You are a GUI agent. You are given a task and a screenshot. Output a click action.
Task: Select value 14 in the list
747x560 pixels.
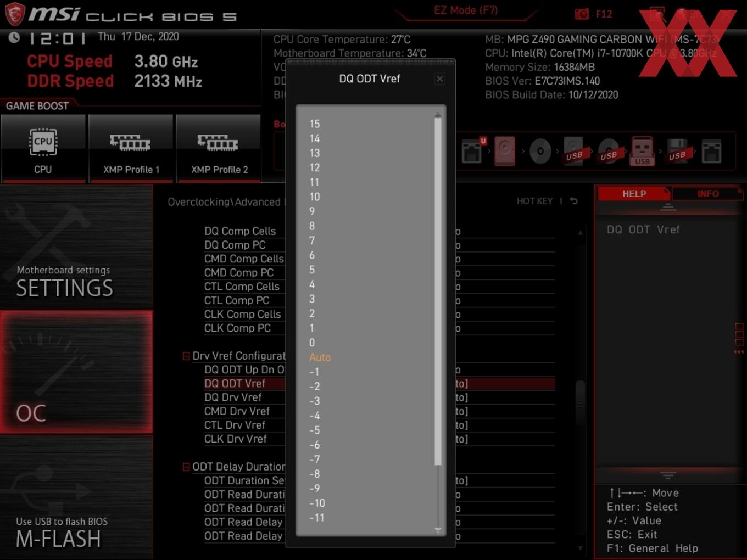pos(314,139)
